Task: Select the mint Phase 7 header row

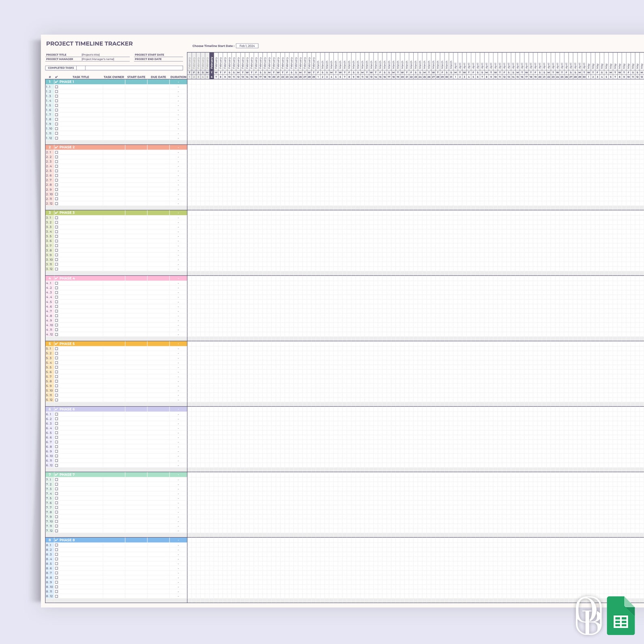Action: click(x=116, y=474)
